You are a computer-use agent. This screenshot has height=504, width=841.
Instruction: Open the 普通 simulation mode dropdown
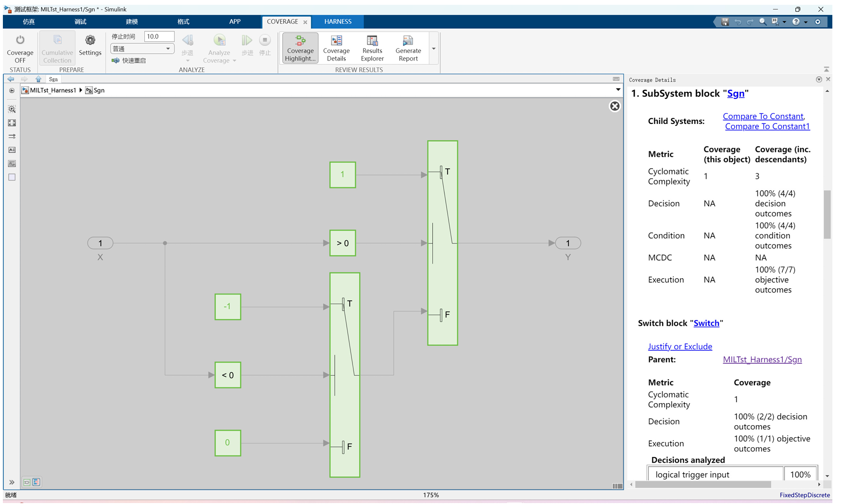click(x=142, y=48)
